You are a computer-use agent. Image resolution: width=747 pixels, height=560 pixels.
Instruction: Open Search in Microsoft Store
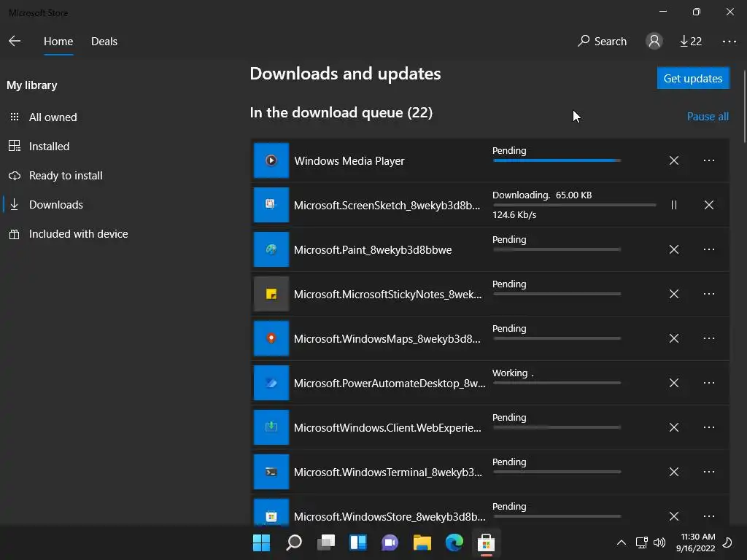pos(602,42)
